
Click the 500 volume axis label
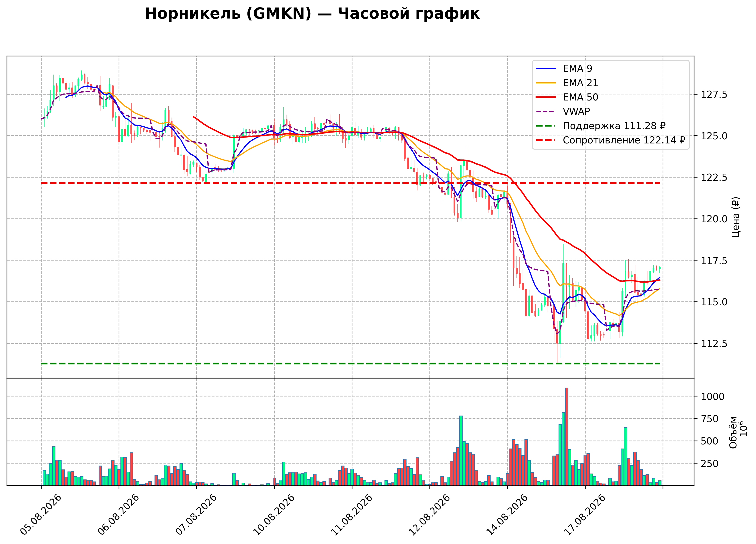(x=710, y=441)
